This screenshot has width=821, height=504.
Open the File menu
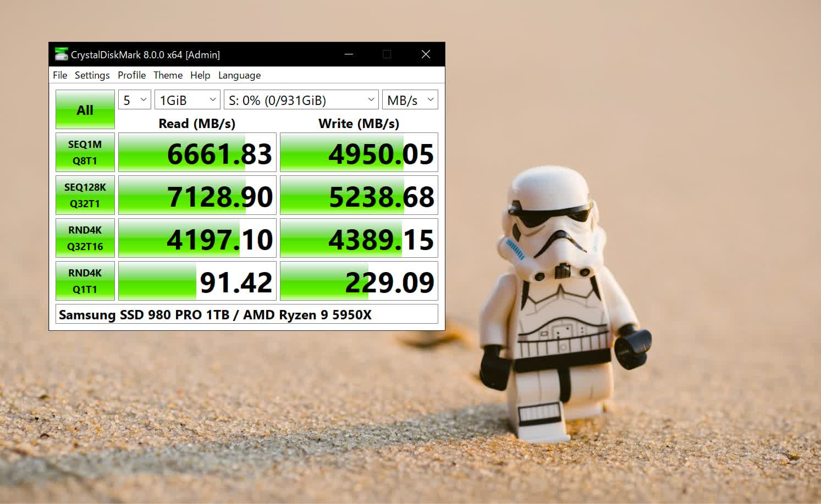pos(60,75)
